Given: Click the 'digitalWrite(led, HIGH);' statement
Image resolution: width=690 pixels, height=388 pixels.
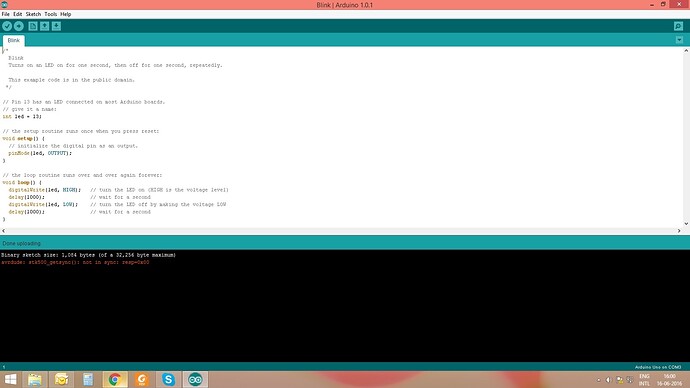Looking at the screenshot, I should (x=44, y=190).
